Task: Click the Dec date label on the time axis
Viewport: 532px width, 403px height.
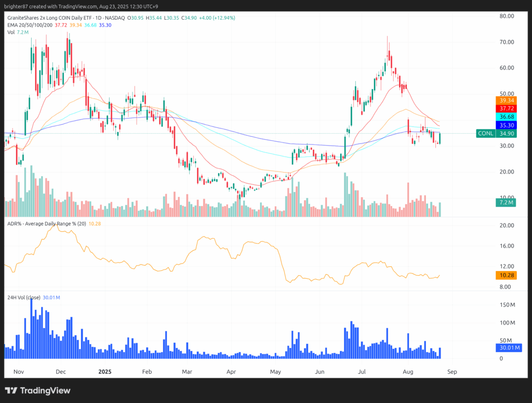Action: (x=61, y=372)
